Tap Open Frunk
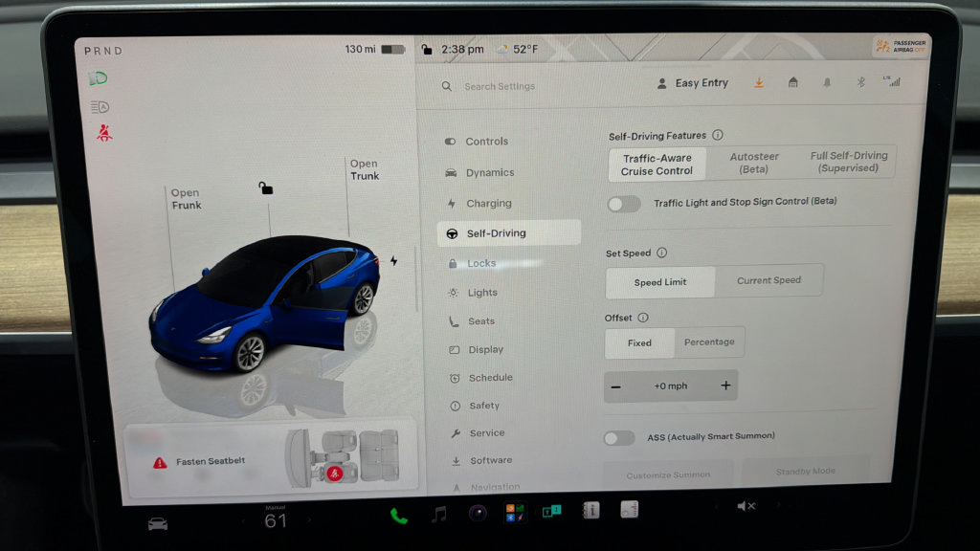 pos(187,199)
